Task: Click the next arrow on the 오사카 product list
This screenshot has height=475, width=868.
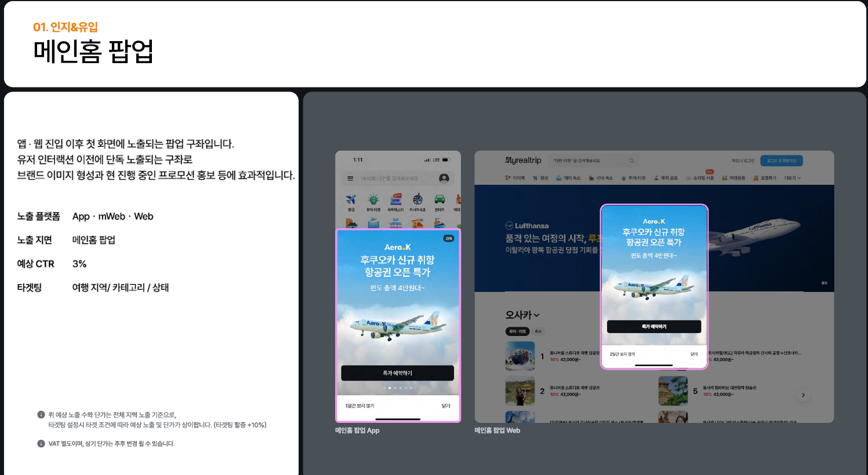Action: point(803,395)
